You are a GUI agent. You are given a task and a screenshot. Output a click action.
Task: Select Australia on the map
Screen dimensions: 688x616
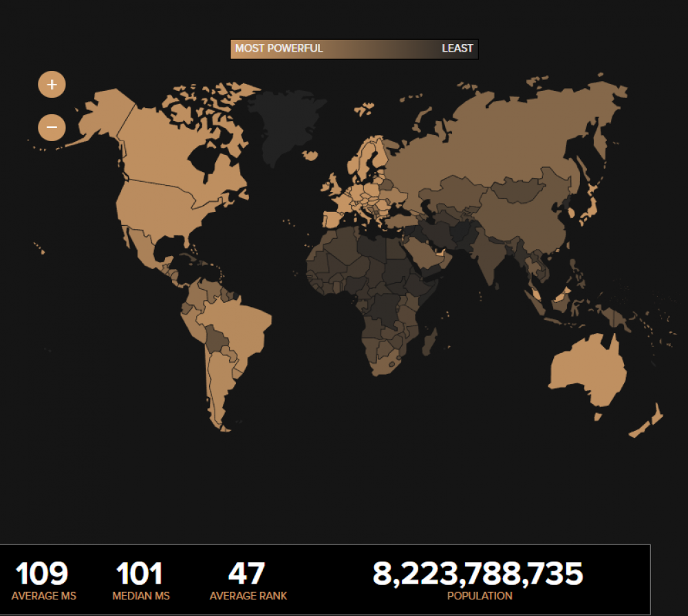[x=588, y=372]
